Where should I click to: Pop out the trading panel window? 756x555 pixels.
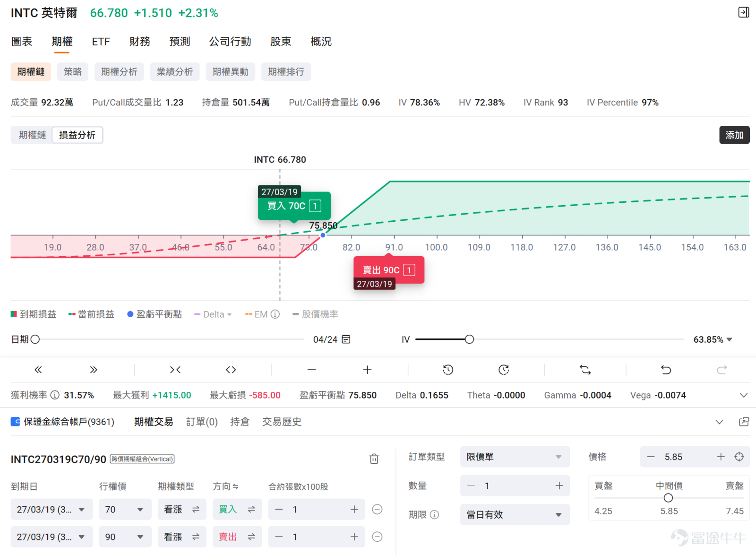(x=744, y=422)
